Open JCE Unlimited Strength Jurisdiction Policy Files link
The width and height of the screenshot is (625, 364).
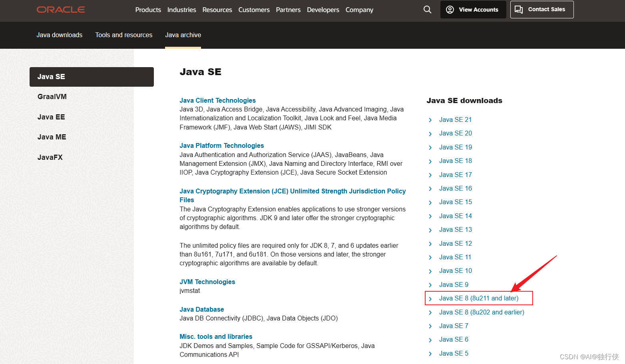[293, 195]
